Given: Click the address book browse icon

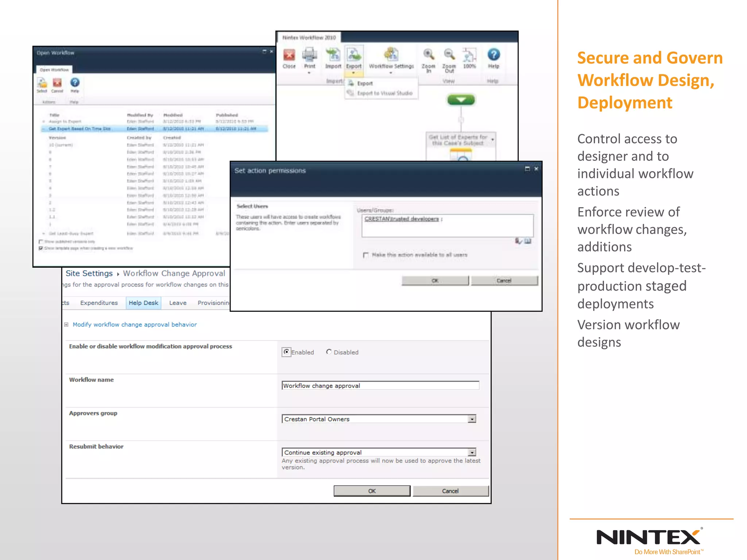Looking at the screenshot, I should point(528,241).
